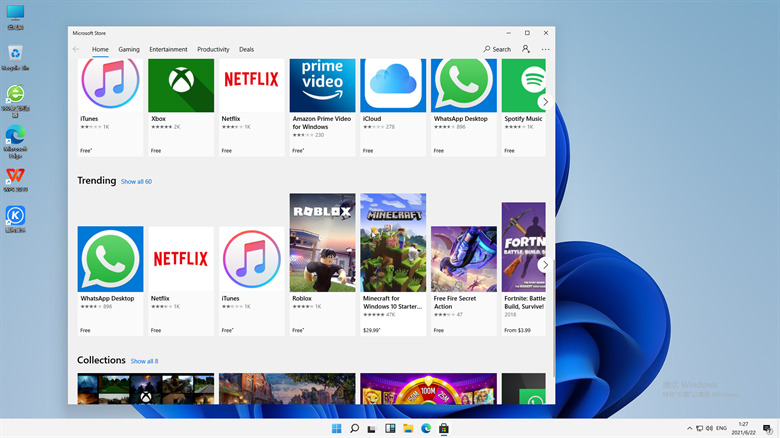
Task: Open the Free Fire Secret Action tile
Action: coord(464,281)
